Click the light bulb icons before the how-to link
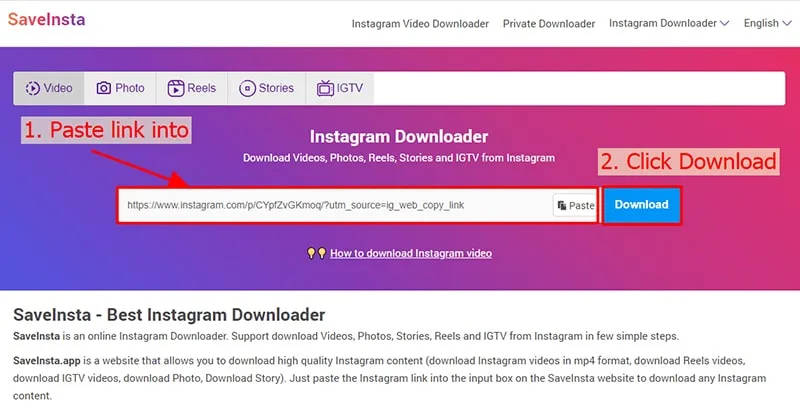The height and width of the screenshot is (412, 800). [x=316, y=253]
